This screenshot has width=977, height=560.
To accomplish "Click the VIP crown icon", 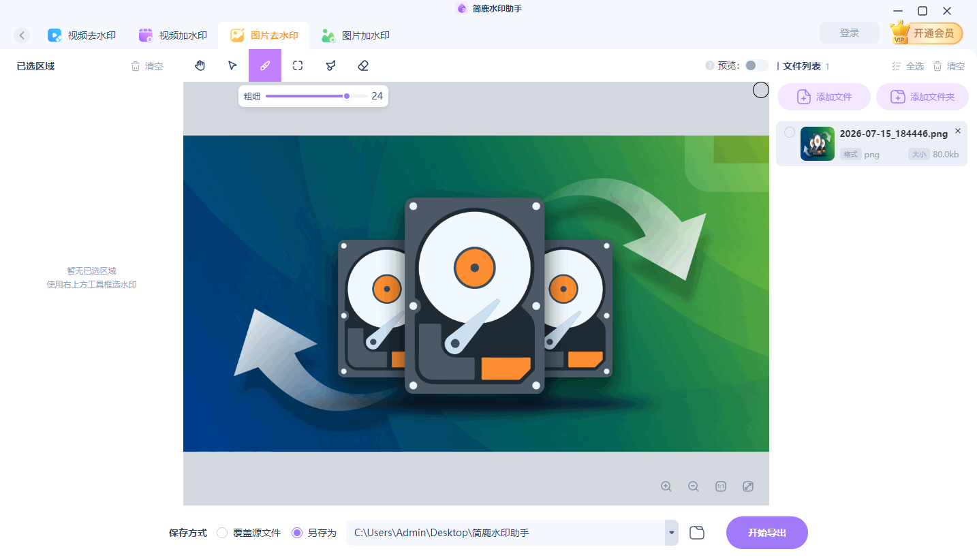I will pyautogui.click(x=900, y=33).
